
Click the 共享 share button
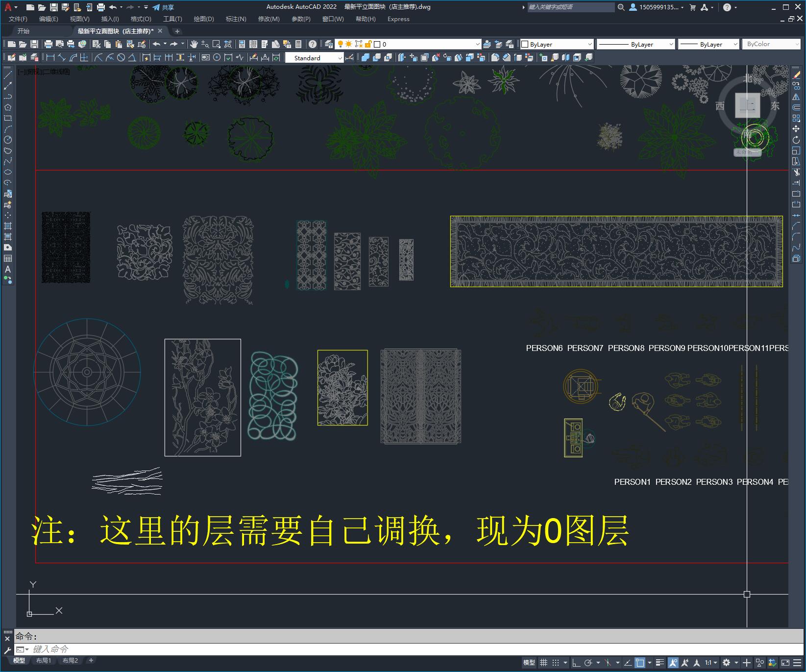click(163, 7)
